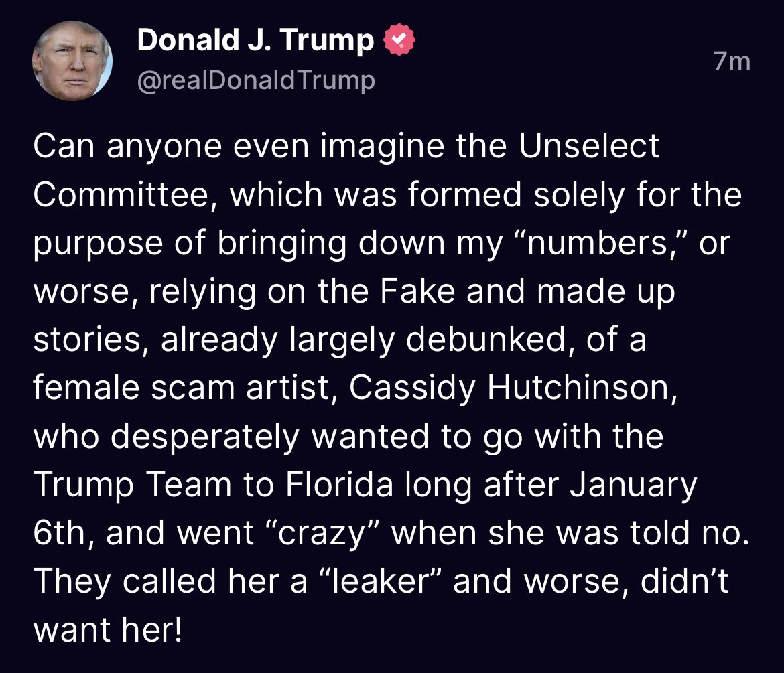Click the quoted word "leaker" in the post
Viewport: 784px width, 673px height.
(x=381, y=581)
